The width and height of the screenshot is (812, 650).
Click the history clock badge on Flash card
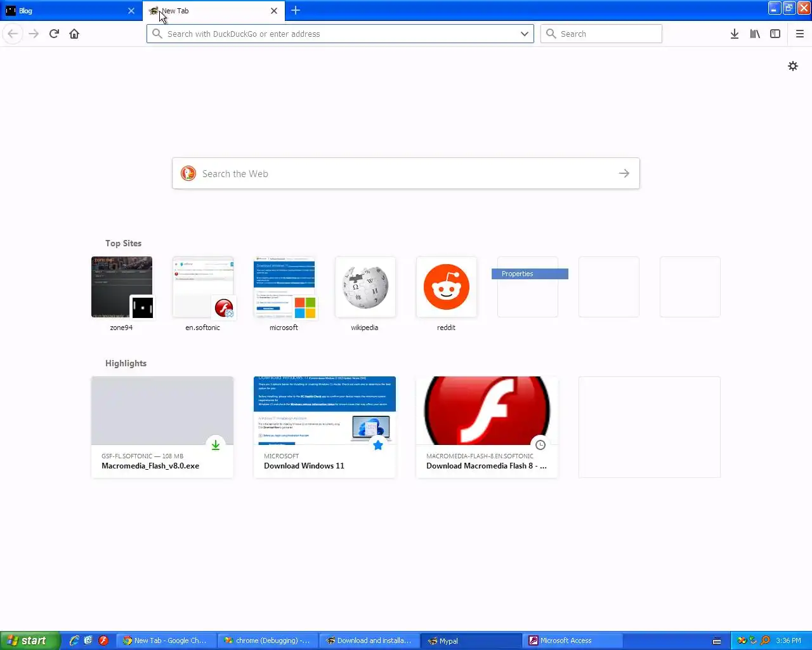click(x=540, y=445)
